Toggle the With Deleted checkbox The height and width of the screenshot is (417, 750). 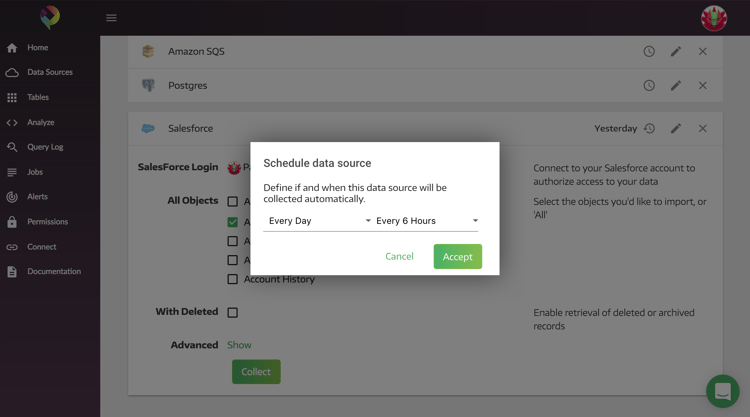pos(233,312)
